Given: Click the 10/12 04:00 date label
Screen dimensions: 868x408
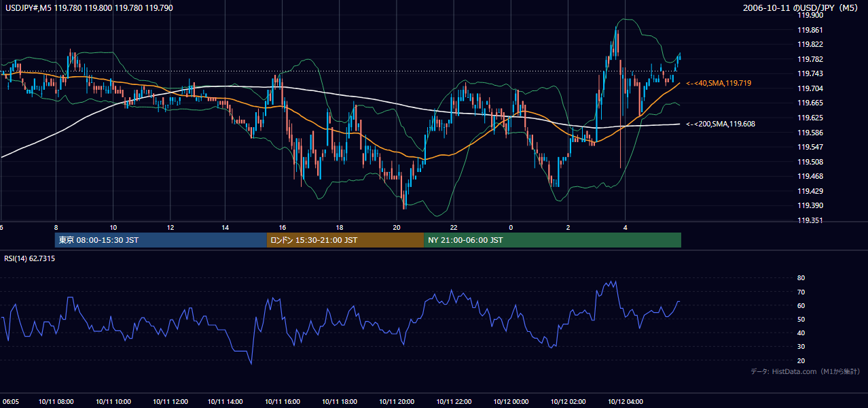Looking at the screenshot, I should coord(625,402).
